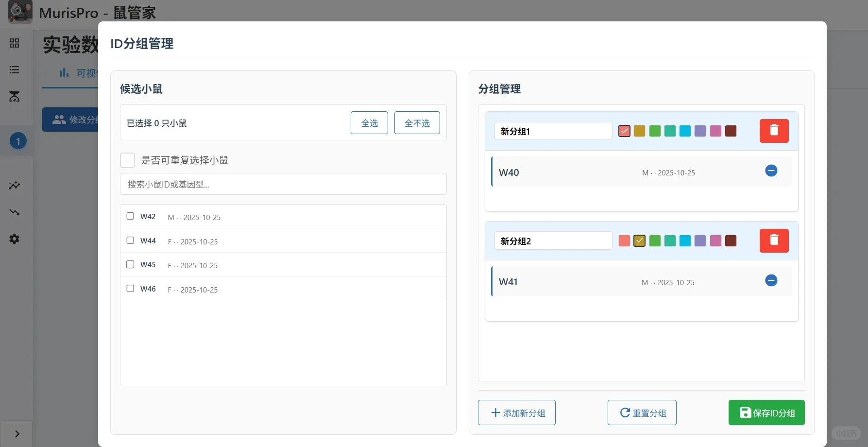Pick the green swatch for 新分组2

tap(655, 241)
